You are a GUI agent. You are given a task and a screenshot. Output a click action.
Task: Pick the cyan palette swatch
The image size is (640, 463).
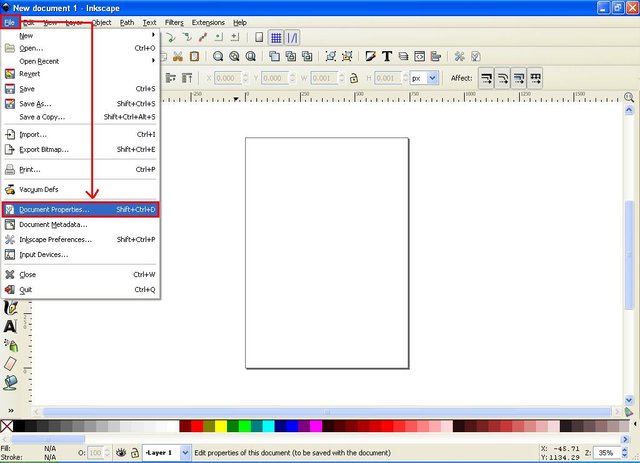pos(268,426)
